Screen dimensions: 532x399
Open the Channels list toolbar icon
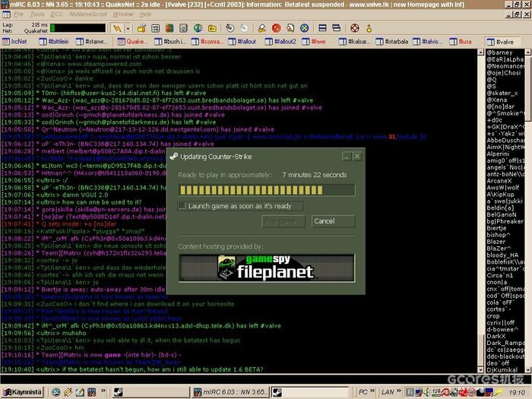(x=155, y=28)
